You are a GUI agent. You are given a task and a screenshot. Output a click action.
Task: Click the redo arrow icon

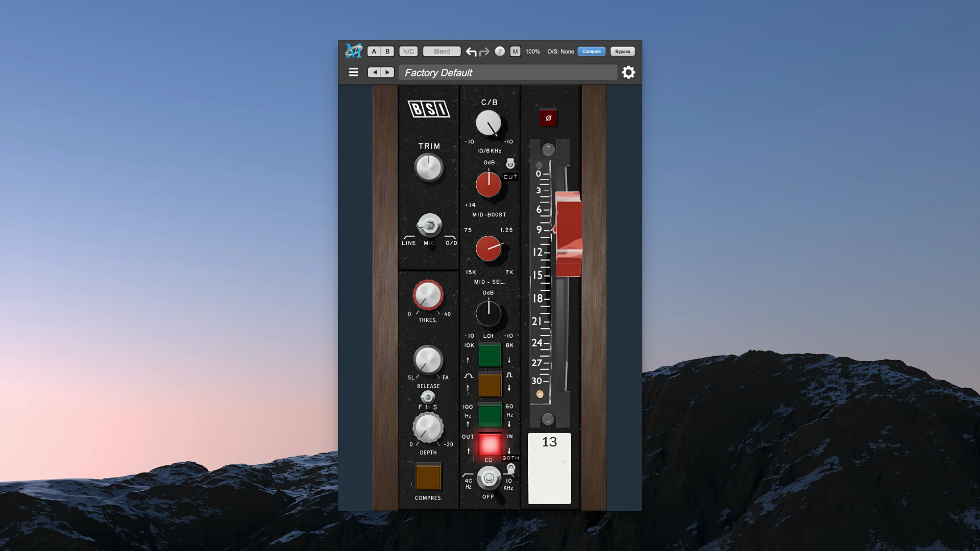(x=484, y=51)
